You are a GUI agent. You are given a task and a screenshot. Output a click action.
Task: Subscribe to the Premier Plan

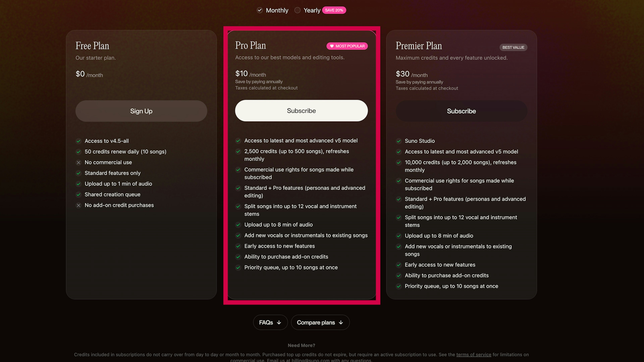(x=461, y=111)
